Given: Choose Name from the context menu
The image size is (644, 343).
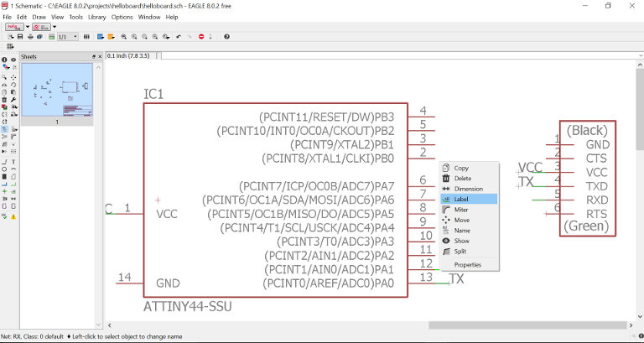Looking at the screenshot, I should coord(469,231).
